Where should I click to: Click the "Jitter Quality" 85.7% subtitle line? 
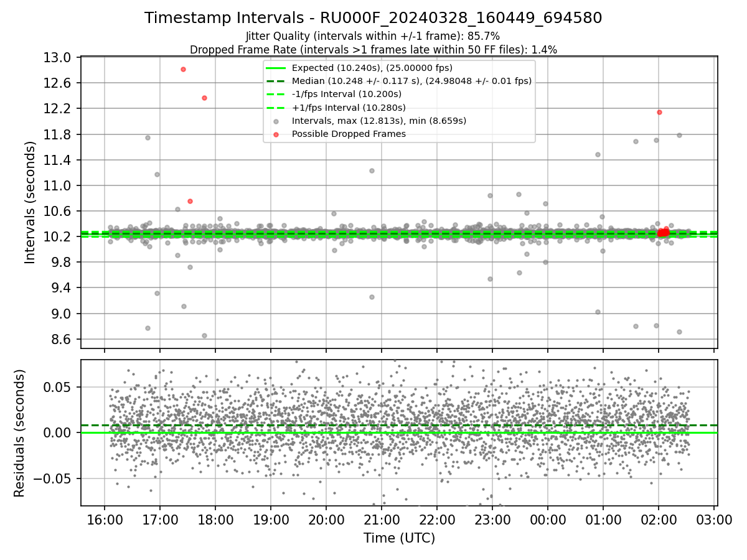tap(374, 37)
